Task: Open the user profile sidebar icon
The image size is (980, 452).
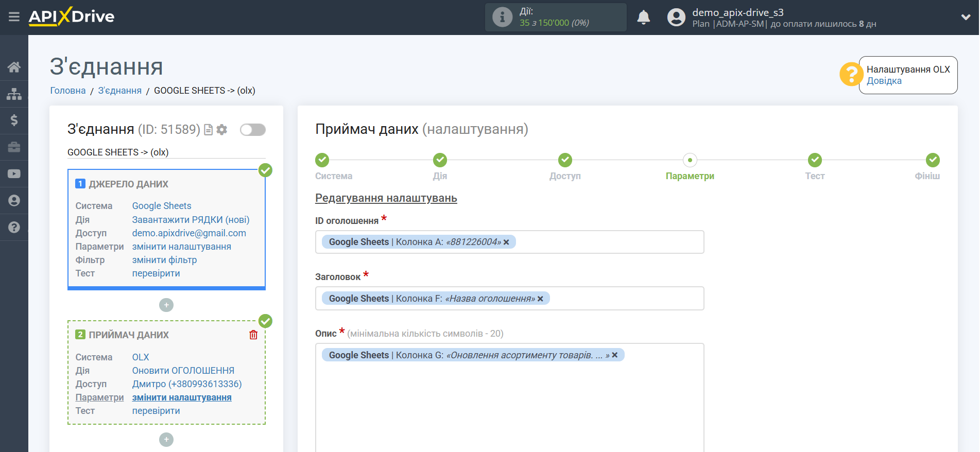Action: click(x=14, y=201)
